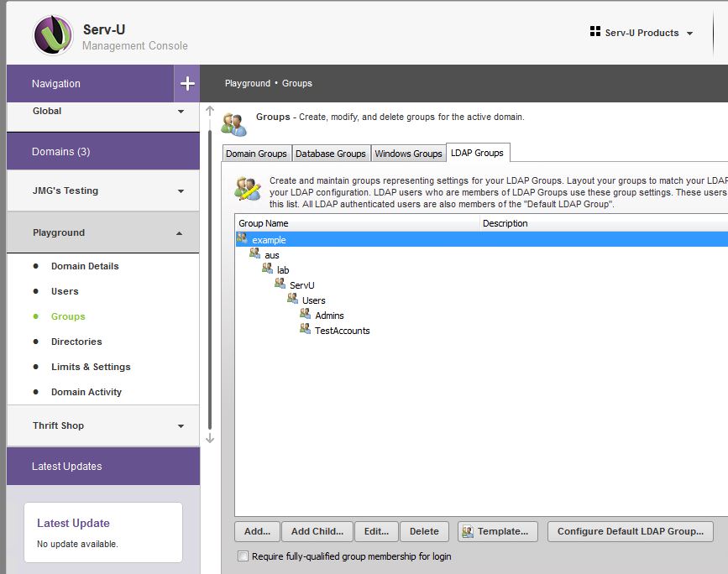Screen dimensions: 728x574
Task: Open Groups in the Playground menu
Action: pos(68,316)
